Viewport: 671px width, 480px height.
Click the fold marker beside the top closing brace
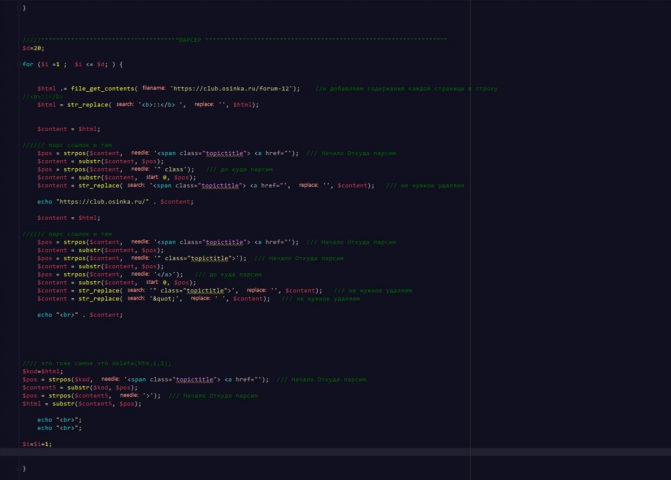click(x=18, y=8)
